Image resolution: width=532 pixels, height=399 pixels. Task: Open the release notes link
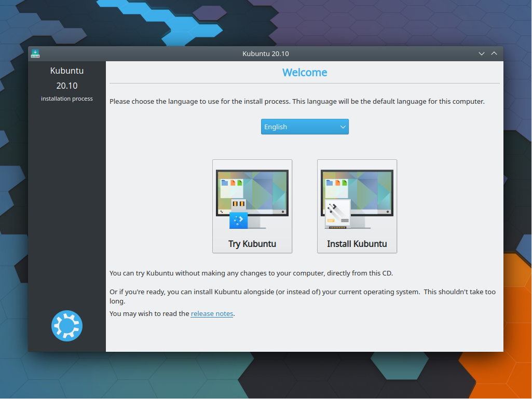212,313
